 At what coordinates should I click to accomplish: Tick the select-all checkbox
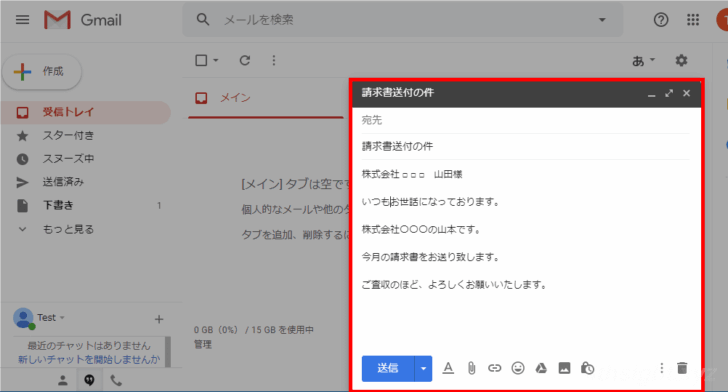tap(201, 60)
